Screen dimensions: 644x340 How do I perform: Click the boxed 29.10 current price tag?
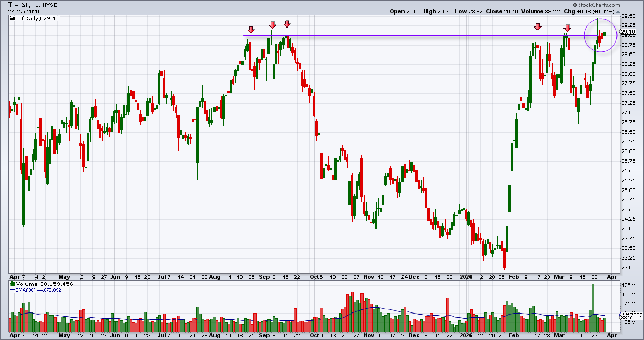(628, 32)
